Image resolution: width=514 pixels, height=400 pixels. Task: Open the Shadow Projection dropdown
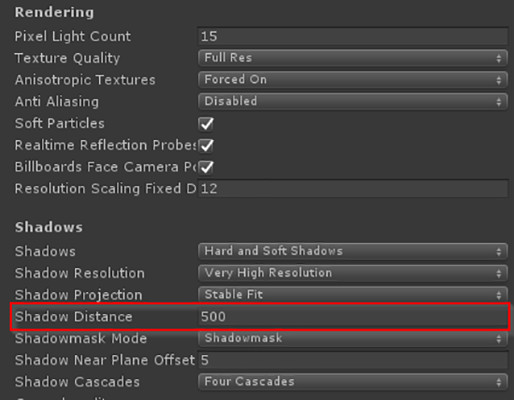click(x=353, y=295)
